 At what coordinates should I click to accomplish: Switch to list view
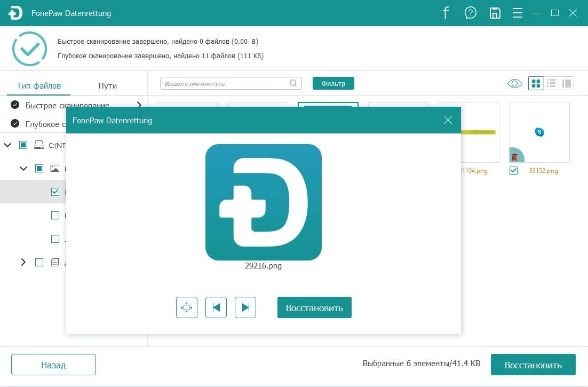551,83
